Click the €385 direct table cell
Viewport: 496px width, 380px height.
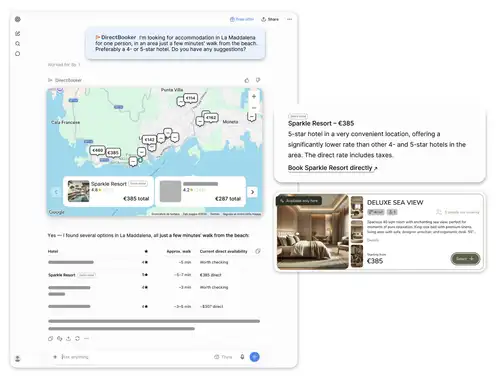(211, 275)
